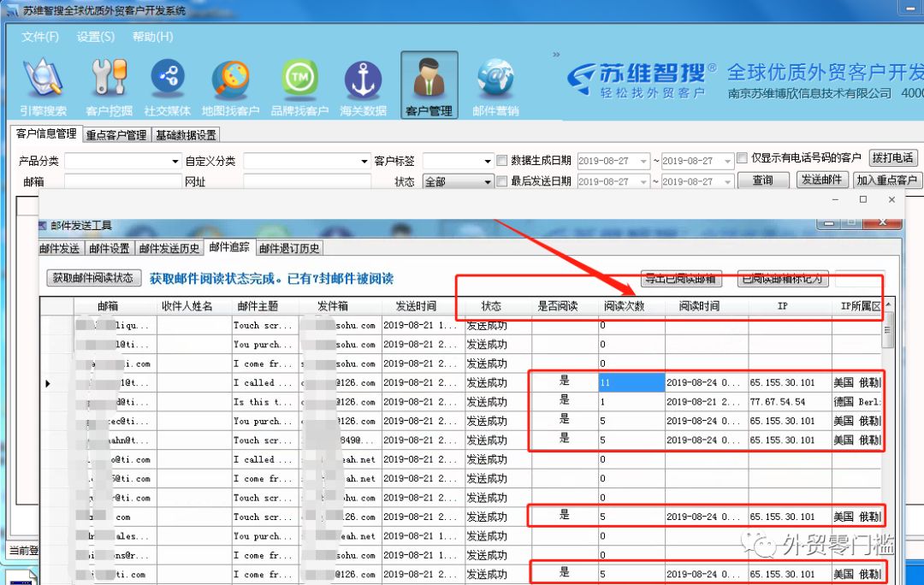The height and width of the screenshot is (585, 924).
Task: Open the 设置(S) menu
Action: pos(96,37)
